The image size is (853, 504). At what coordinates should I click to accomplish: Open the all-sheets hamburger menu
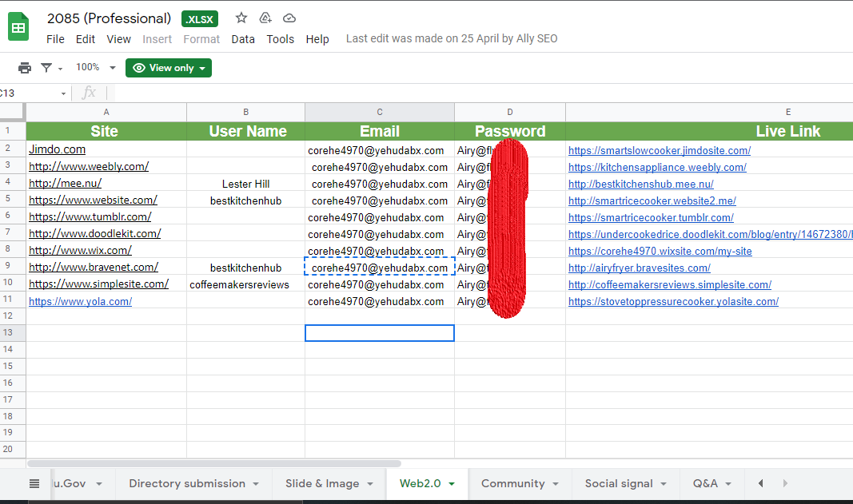tap(33, 483)
